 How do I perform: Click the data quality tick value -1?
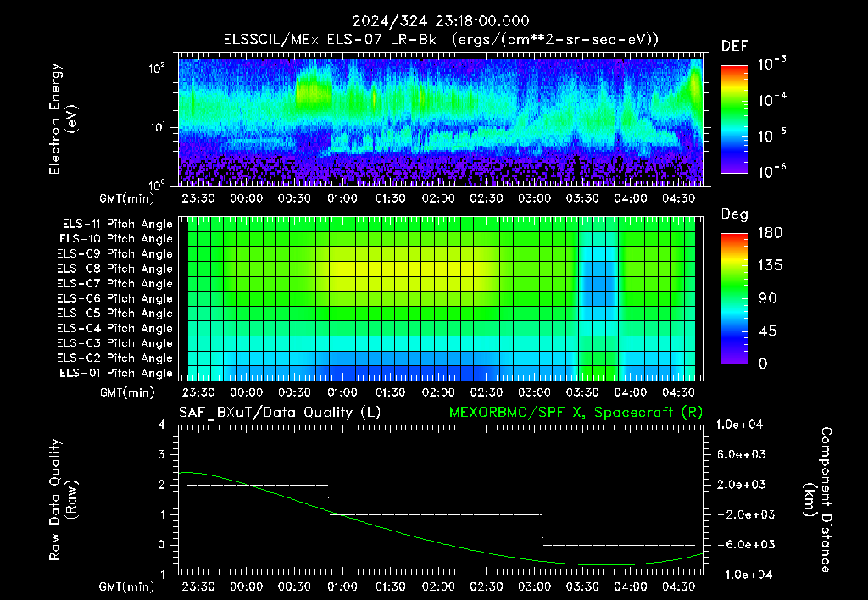tap(159, 575)
